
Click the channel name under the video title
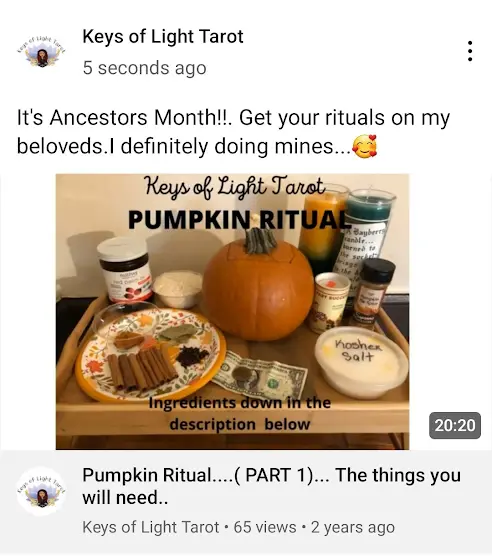coord(151,528)
